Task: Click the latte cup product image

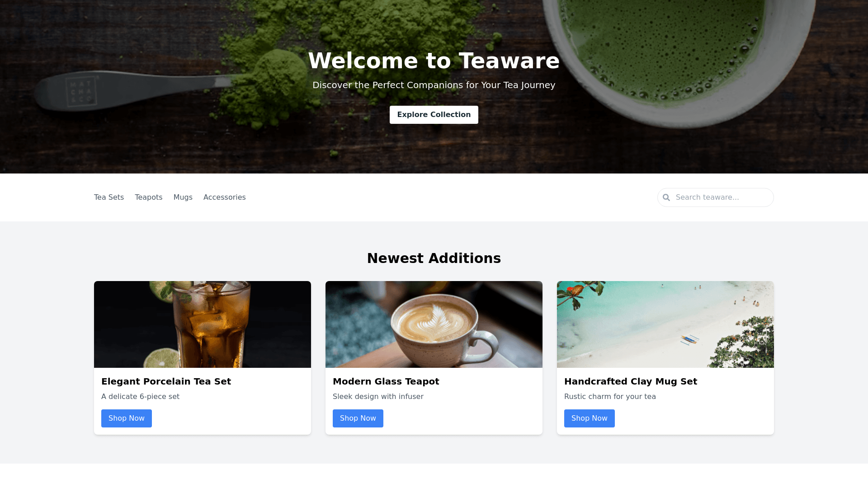Action: (434, 324)
